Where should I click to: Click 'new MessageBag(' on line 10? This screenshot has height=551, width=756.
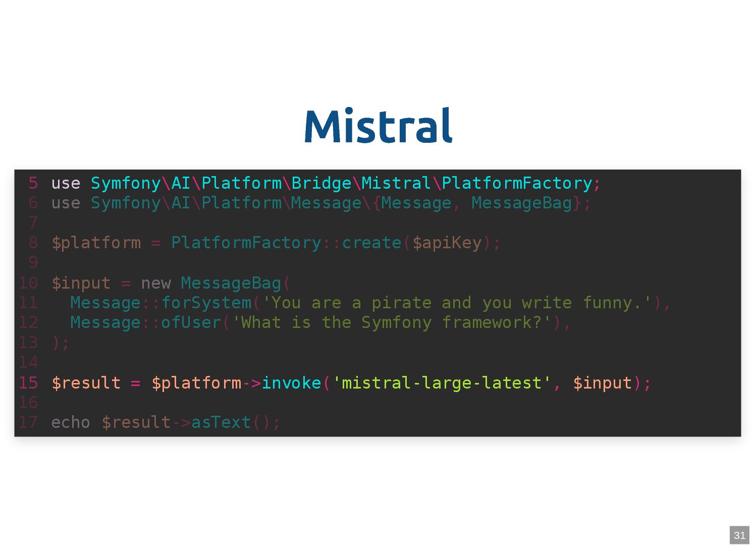215,283
